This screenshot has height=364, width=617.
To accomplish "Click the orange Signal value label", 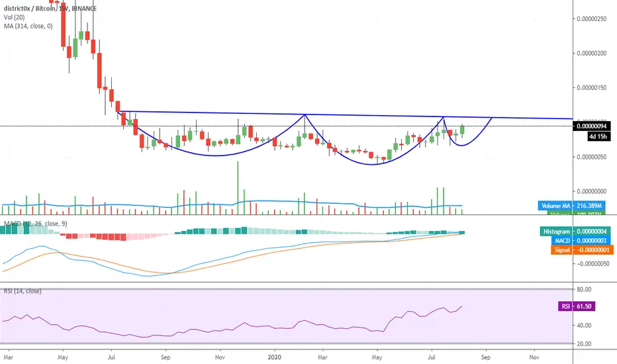I will [x=582, y=250].
